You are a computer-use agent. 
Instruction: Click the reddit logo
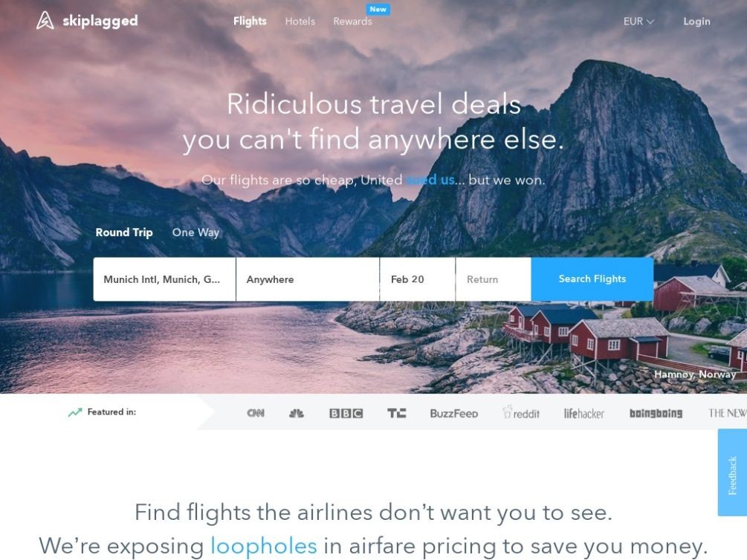click(x=521, y=412)
